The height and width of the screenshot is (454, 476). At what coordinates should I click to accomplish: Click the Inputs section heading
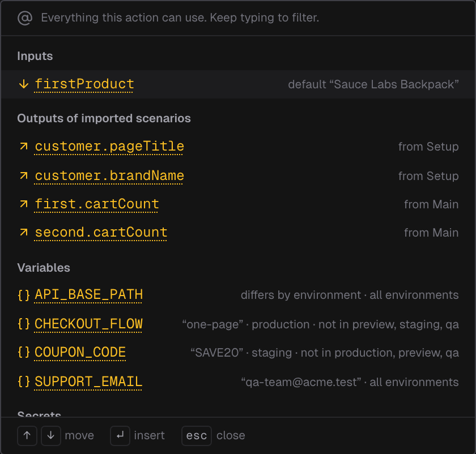click(35, 56)
